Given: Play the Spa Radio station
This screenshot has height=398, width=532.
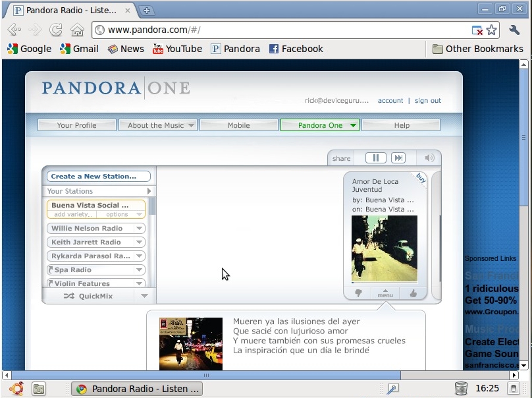Looking at the screenshot, I should tap(72, 270).
